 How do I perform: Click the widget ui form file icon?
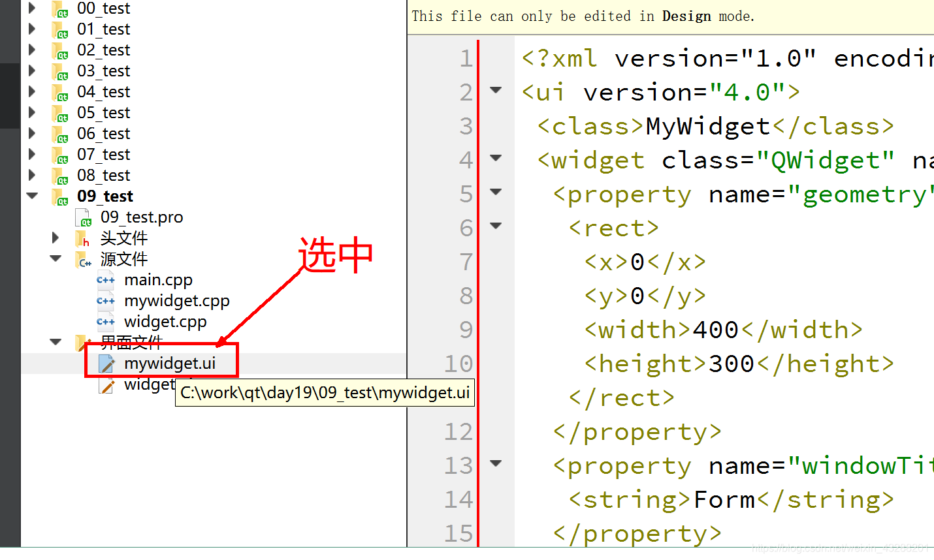(x=107, y=385)
